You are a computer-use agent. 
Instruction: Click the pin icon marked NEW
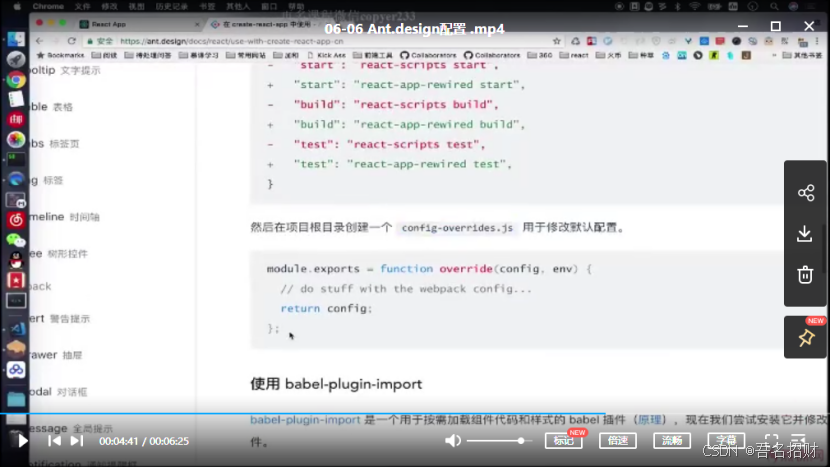tap(806, 338)
